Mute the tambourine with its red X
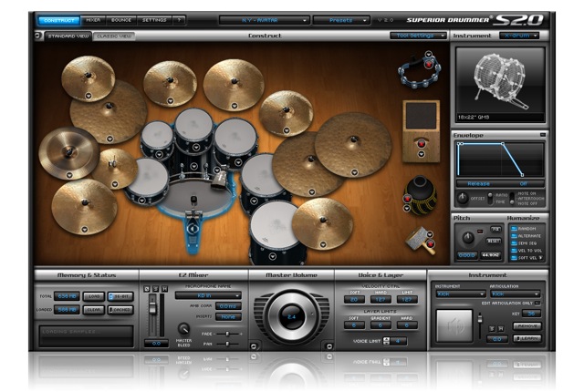 coord(429,65)
